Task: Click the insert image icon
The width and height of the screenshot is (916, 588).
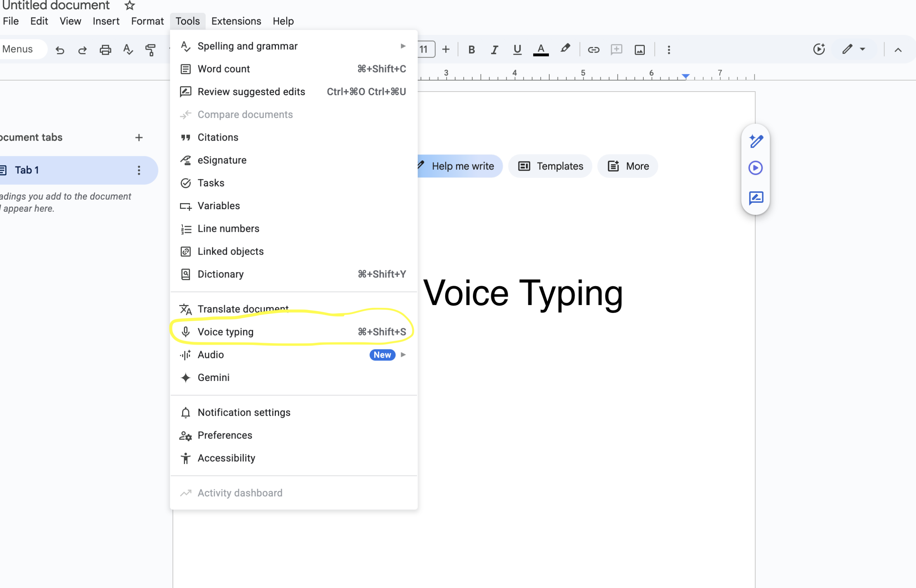Action: click(x=639, y=50)
